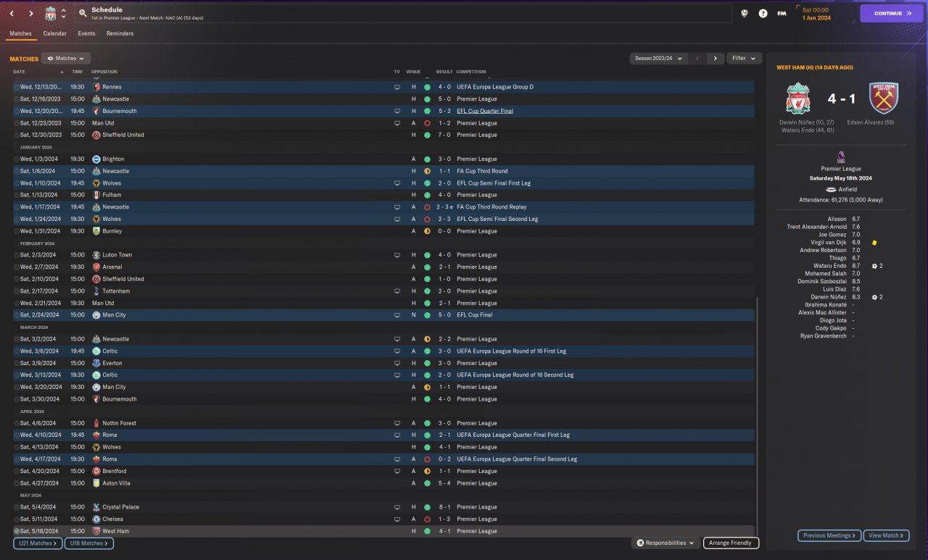Click the Arrange Friendly button
Viewport: 928px width, 560px height.
click(731, 543)
